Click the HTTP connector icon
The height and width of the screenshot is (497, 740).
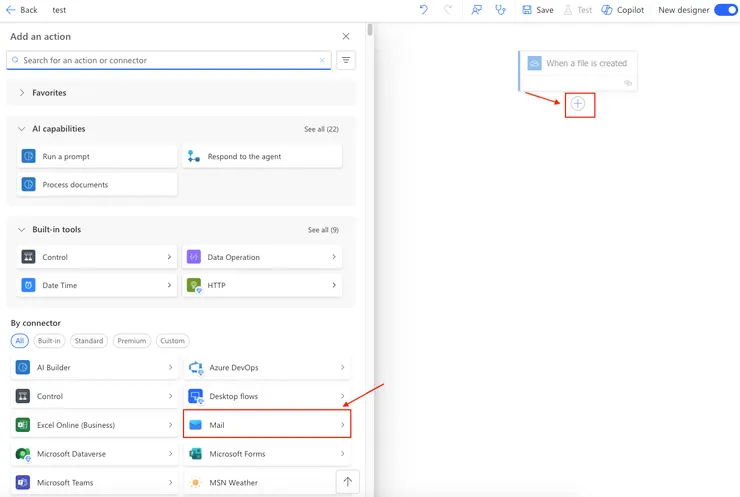point(194,285)
